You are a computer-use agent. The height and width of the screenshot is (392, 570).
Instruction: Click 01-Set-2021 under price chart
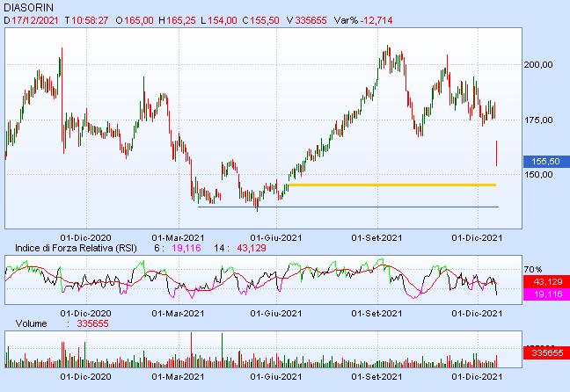[376, 238]
